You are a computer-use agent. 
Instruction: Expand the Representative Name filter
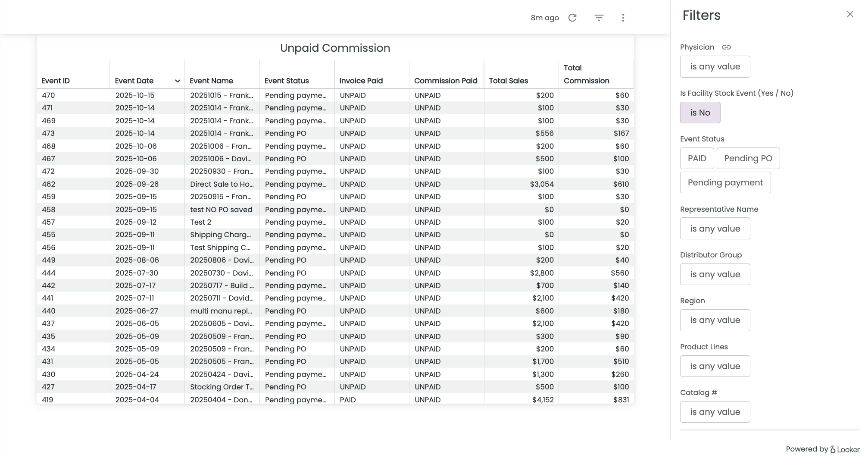point(715,229)
